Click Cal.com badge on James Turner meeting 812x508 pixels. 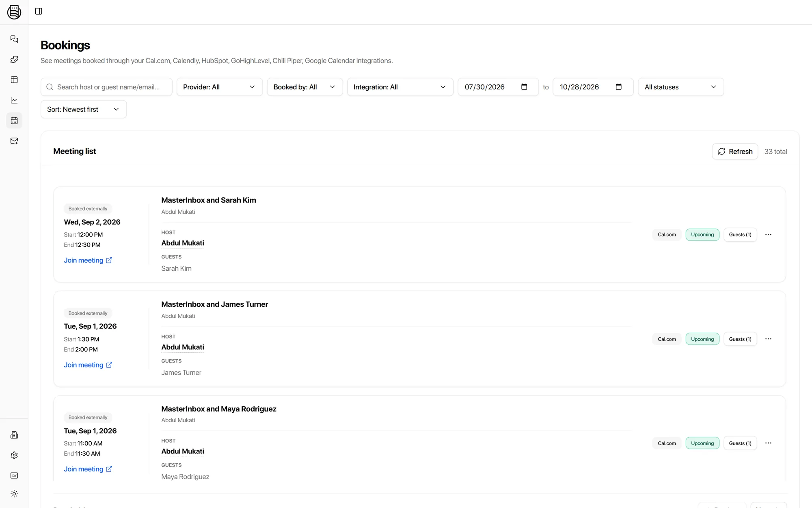pyautogui.click(x=667, y=339)
